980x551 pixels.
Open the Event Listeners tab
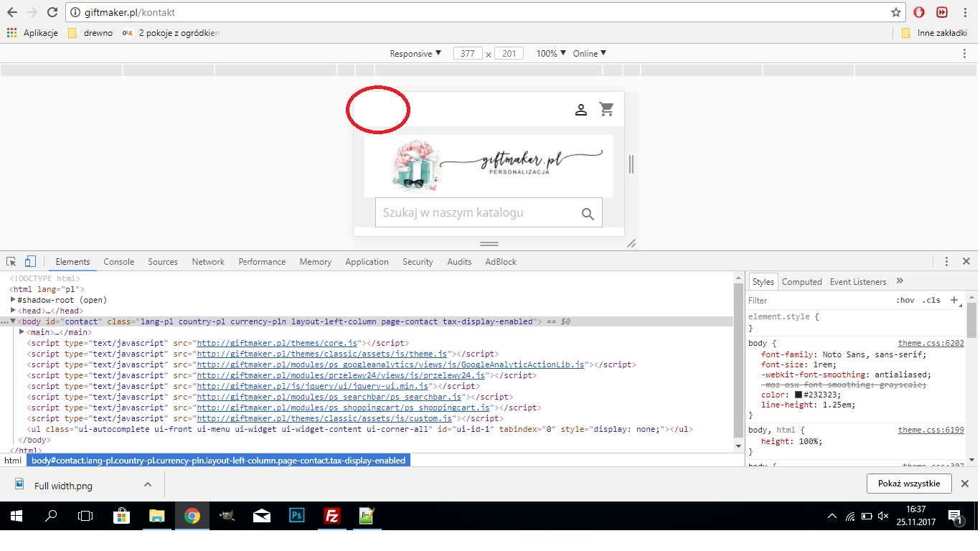pos(858,282)
